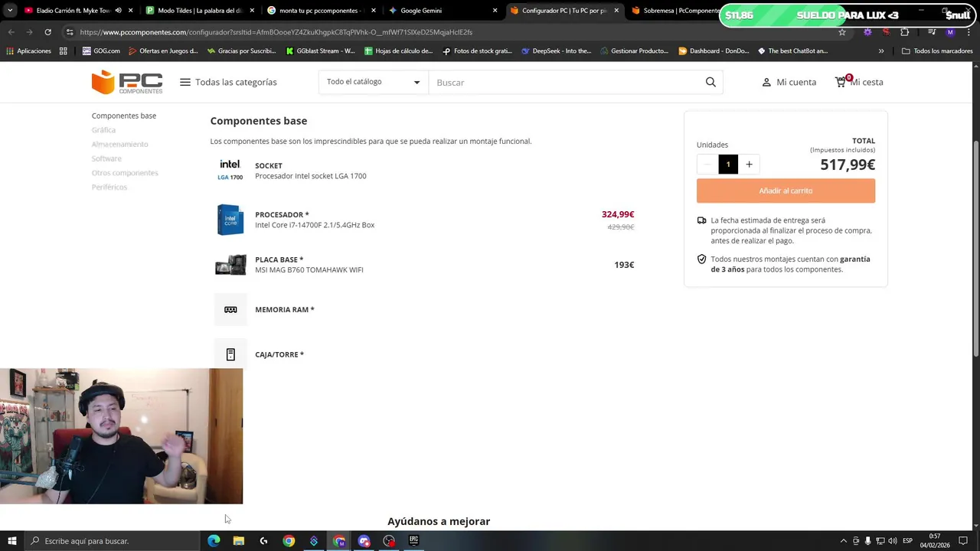Decrease units with the minus button
Screen dimensions: 980x551
coord(707,164)
